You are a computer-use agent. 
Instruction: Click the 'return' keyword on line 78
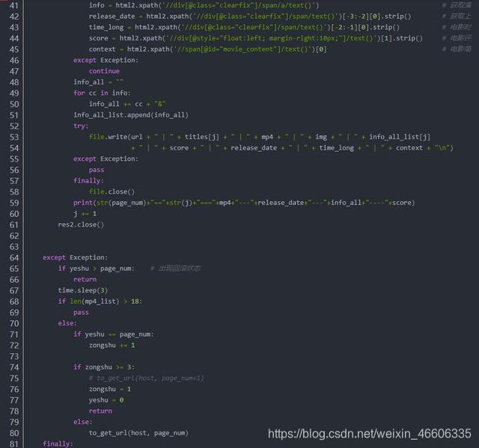pos(100,411)
